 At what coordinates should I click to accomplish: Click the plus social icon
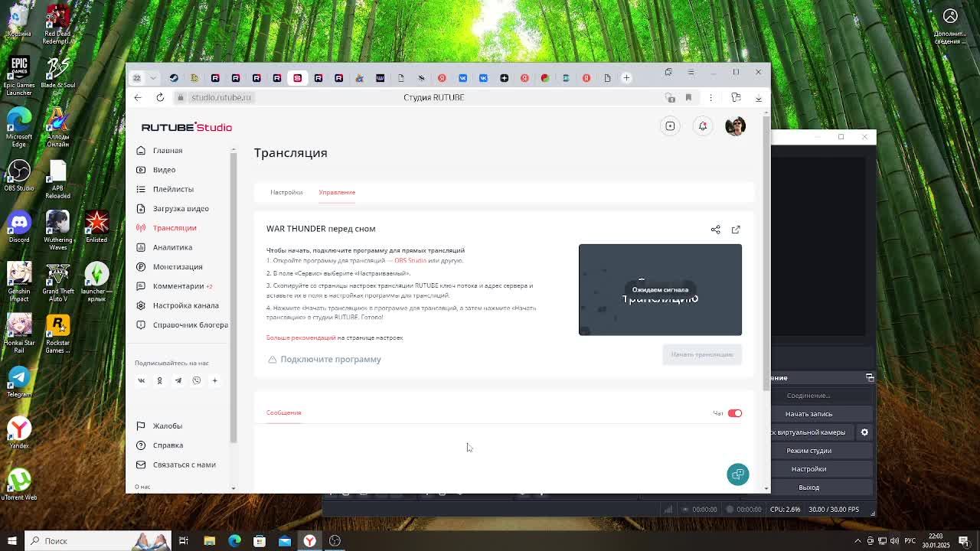click(x=215, y=380)
